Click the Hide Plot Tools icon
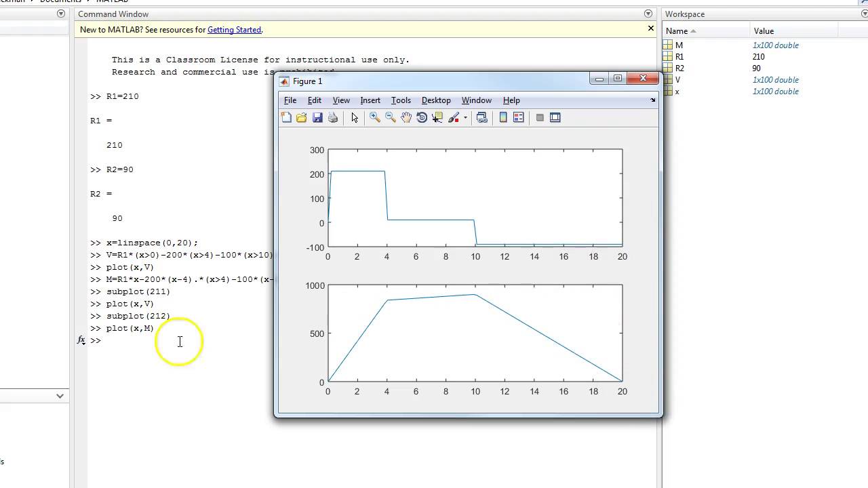 (x=540, y=117)
